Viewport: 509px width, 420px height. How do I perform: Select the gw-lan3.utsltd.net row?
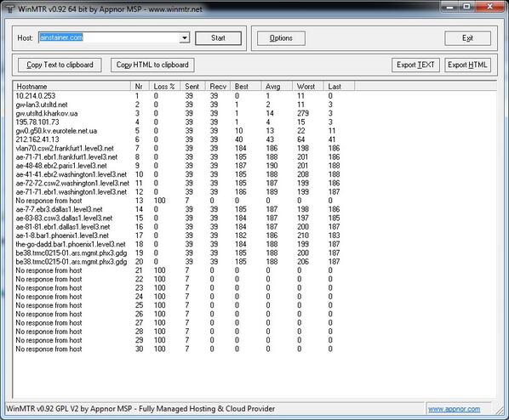tap(184, 105)
